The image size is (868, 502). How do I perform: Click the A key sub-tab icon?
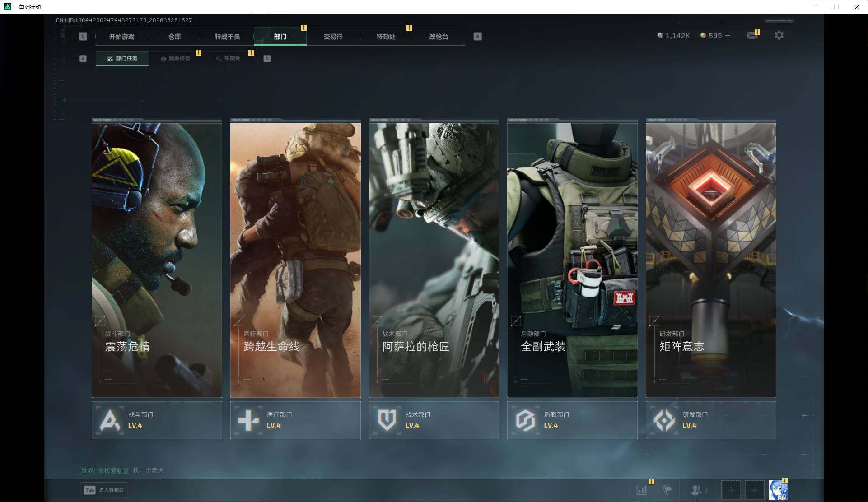tap(83, 58)
